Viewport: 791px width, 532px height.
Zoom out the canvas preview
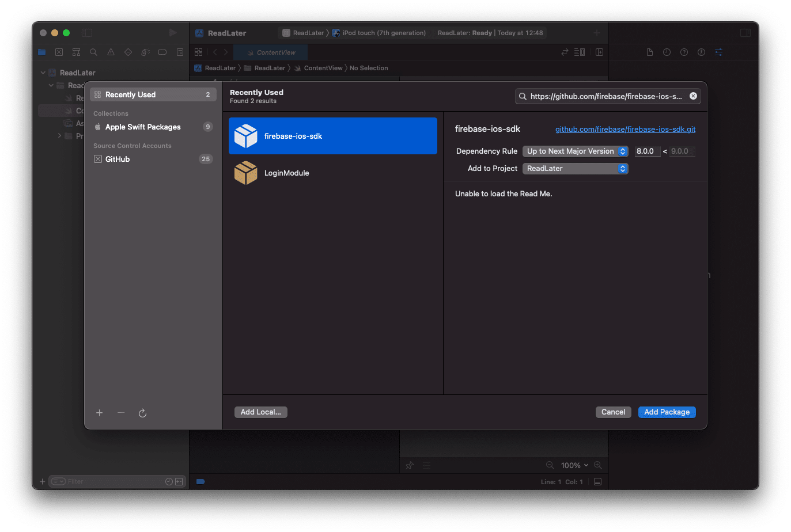click(x=550, y=465)
